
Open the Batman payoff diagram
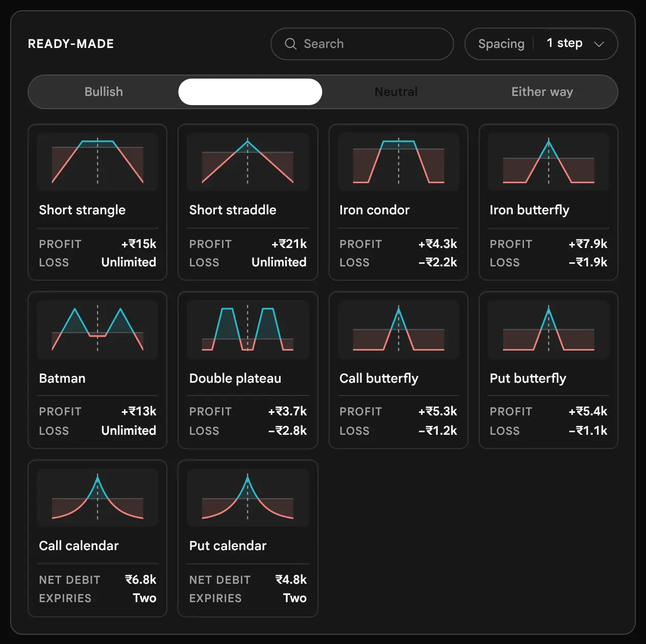click(97, 330)
